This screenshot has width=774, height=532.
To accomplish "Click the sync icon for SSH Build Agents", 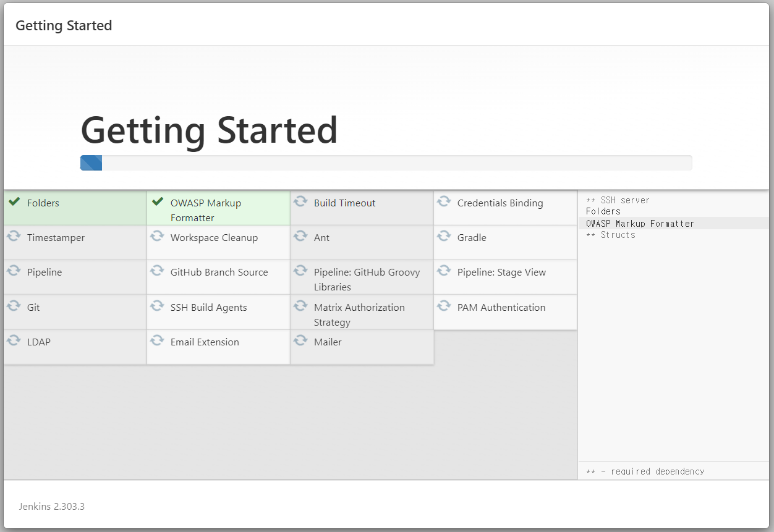I will (x=157, y=306).
